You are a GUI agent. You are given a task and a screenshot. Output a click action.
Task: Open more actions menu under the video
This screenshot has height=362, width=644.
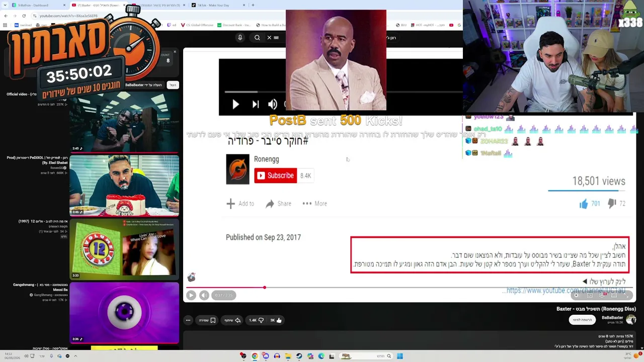click(188, 320)
